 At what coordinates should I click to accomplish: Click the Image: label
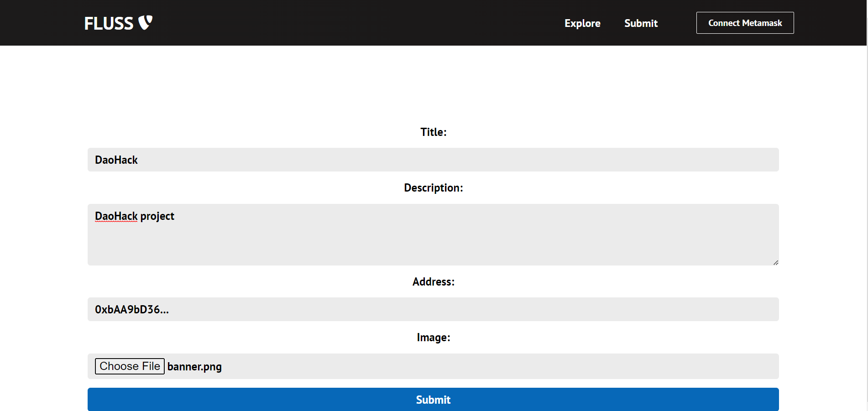[x=433, y=338]
